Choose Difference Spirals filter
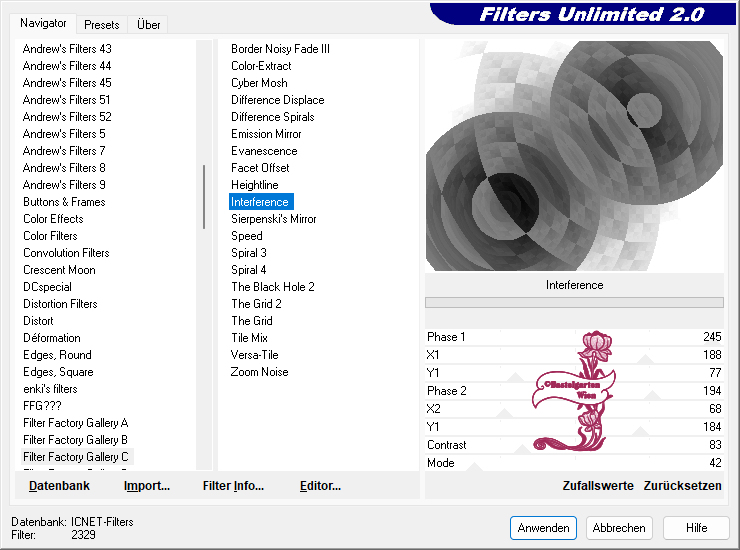This screenshot has width=740, height=550. 273,117
